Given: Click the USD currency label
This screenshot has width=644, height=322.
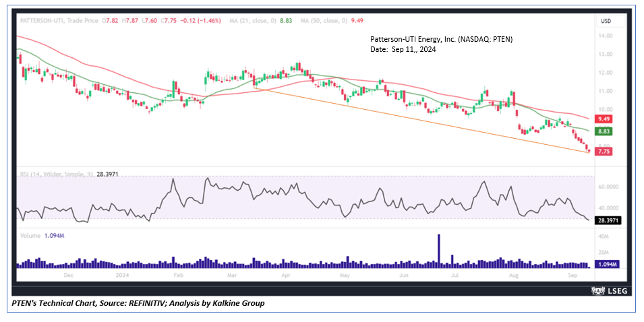Looking at the screenshot, I should click(x=606, y=22).
